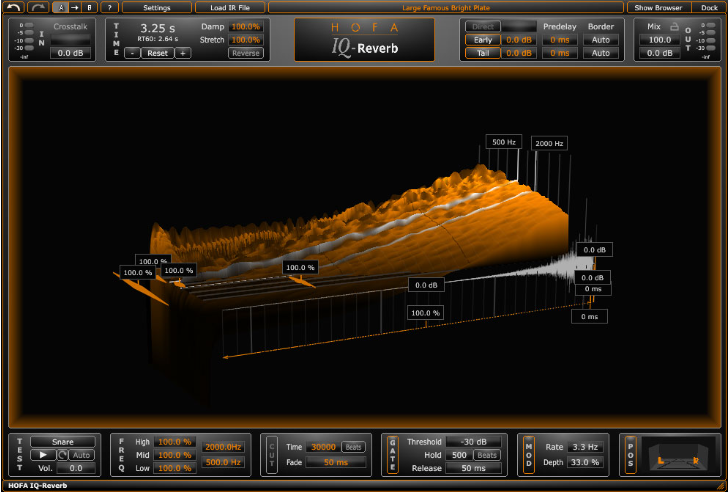Viewport: 728px width, 492px height.
Task: Click Load IR File
Action: [229, 7]
